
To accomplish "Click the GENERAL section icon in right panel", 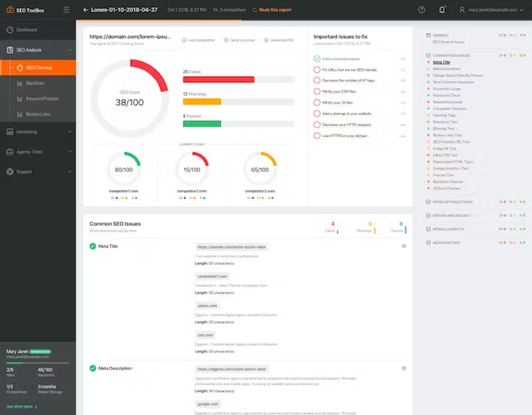I will tap(428, 35).
